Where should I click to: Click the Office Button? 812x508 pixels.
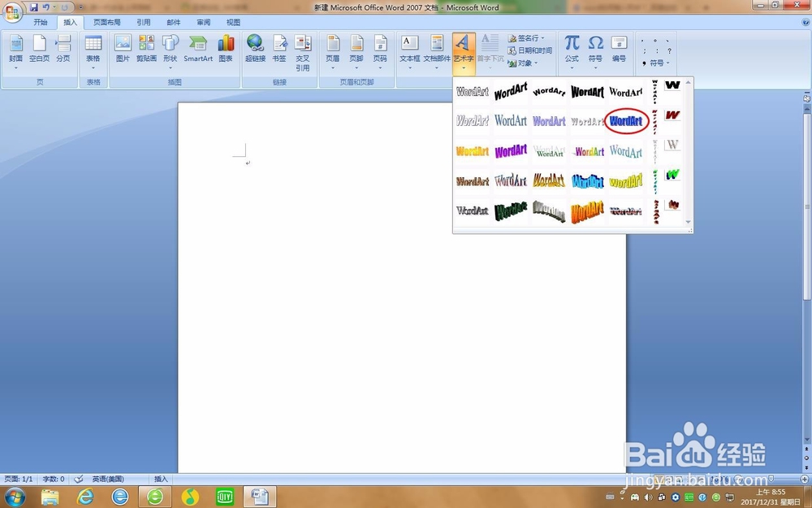[11, 12]
